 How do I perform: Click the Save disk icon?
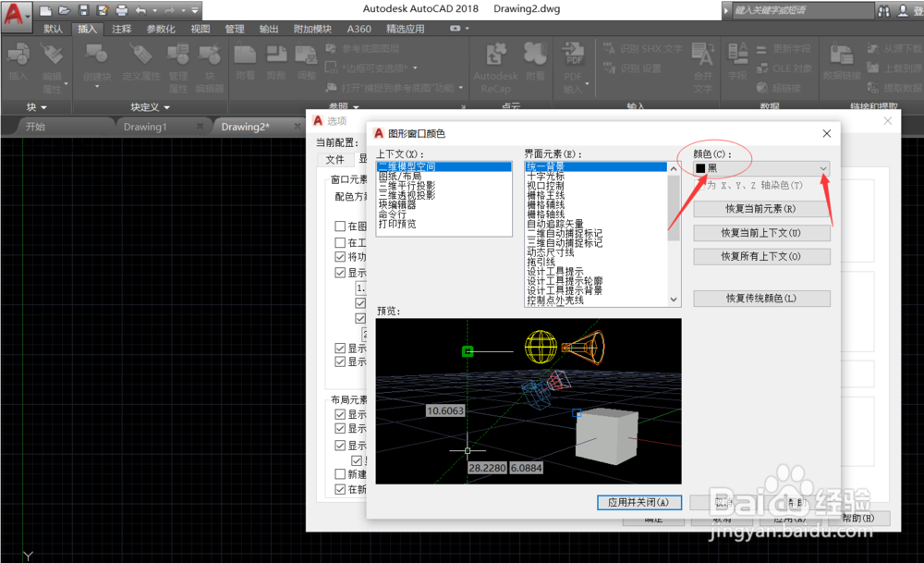(83, 10)
